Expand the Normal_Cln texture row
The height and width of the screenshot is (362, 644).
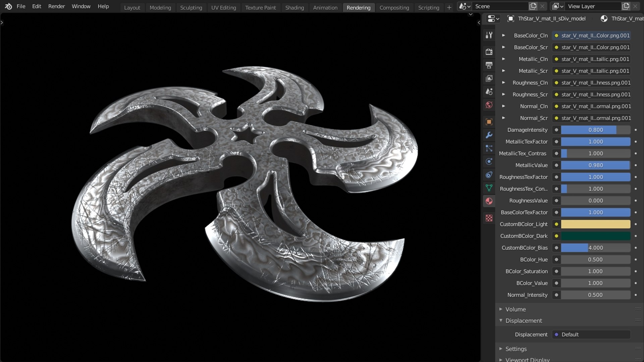click(x=503, y=106)
